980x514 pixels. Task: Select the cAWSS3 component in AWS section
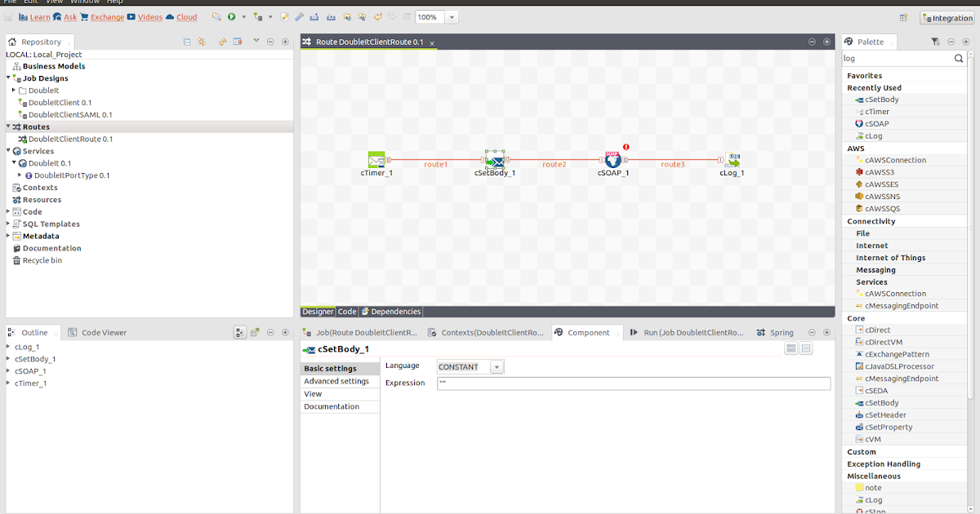point(875,171)
